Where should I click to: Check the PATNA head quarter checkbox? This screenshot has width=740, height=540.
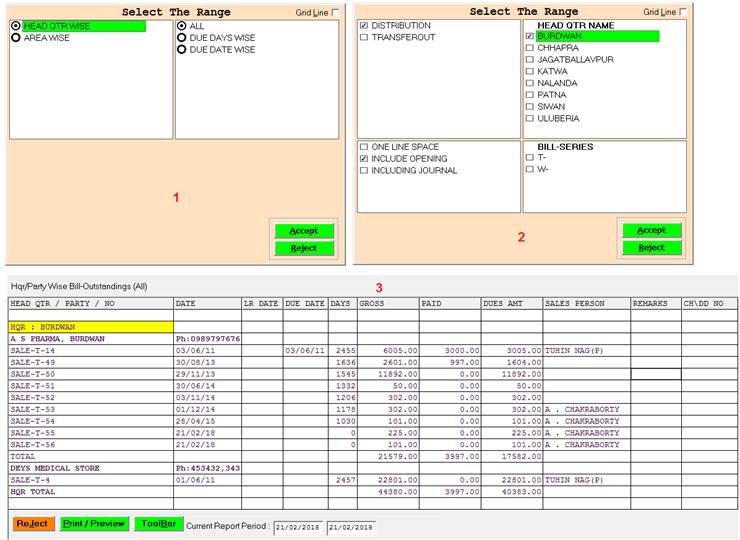click(530, 95)
